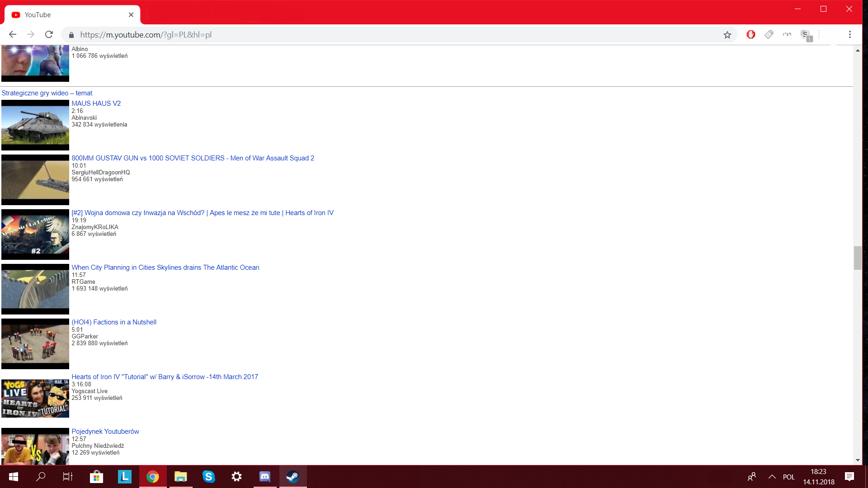Close the YouTube tab

131,15
